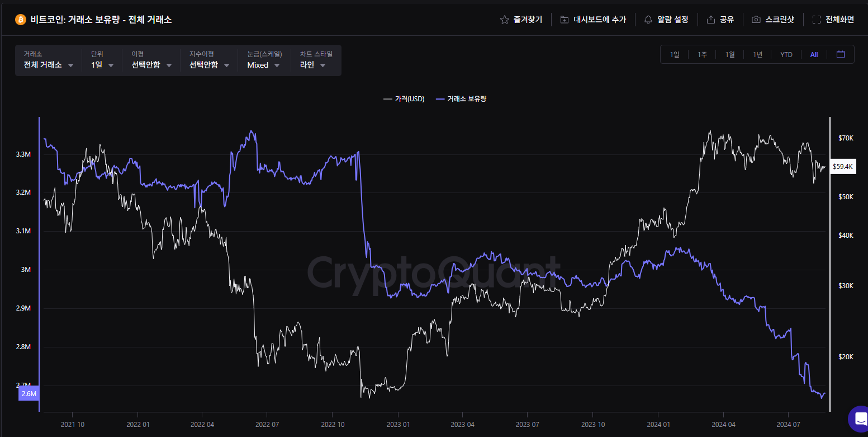Select the YTD time range
868x437 pixels.
(786, 54)
